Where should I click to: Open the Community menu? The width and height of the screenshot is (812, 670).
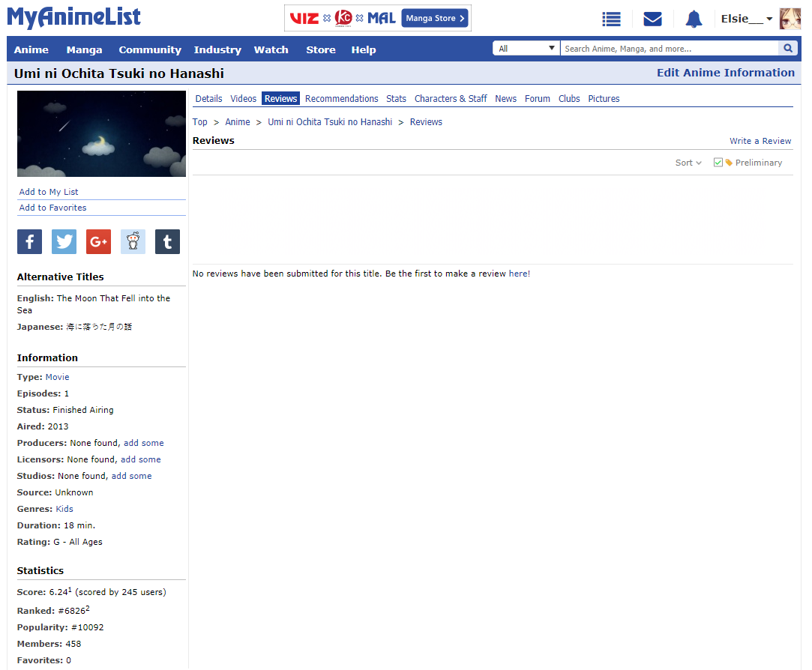(150, 50)
